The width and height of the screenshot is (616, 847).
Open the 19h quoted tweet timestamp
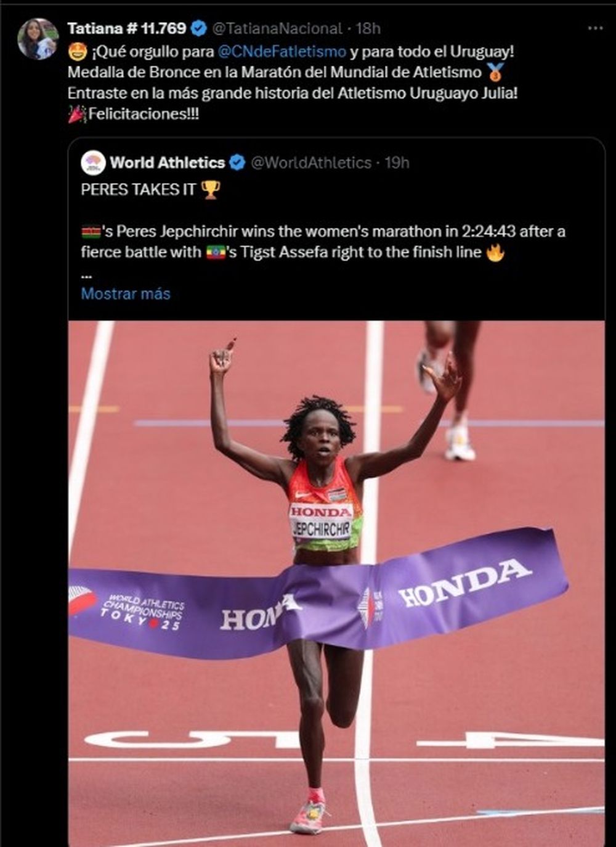pos(397,163)
